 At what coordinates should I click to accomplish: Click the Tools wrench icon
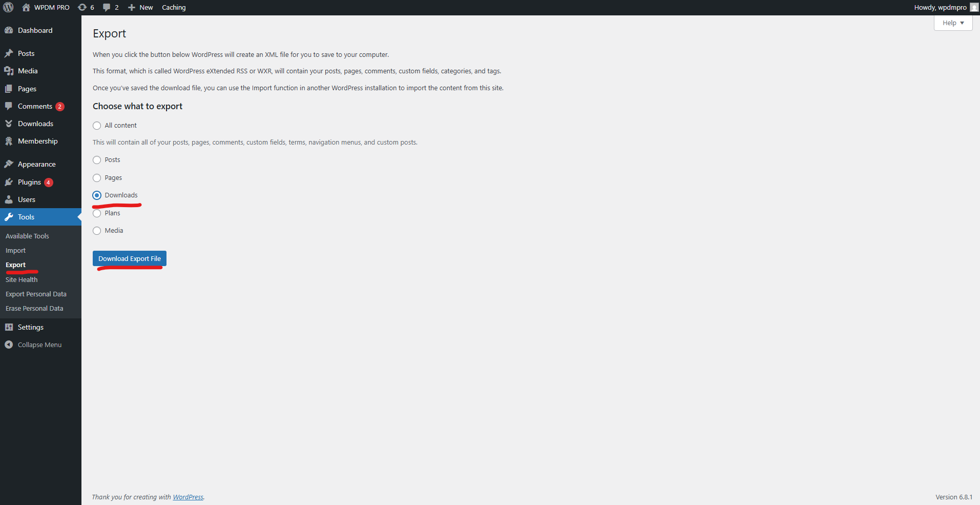click(9, 217)
